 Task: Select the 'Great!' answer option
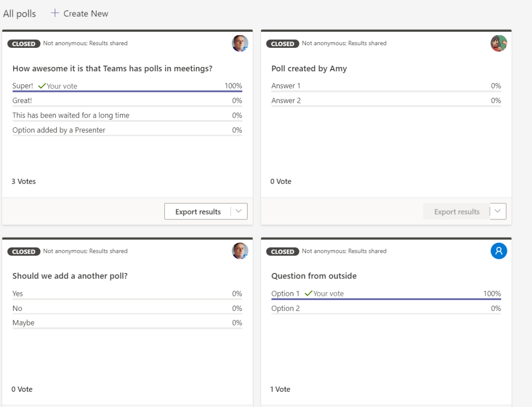pyautogui.click(x=22, y=100)
